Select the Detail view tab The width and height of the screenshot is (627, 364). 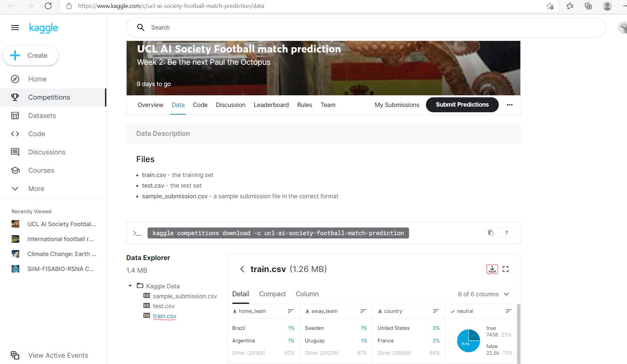tap(241, 294)
